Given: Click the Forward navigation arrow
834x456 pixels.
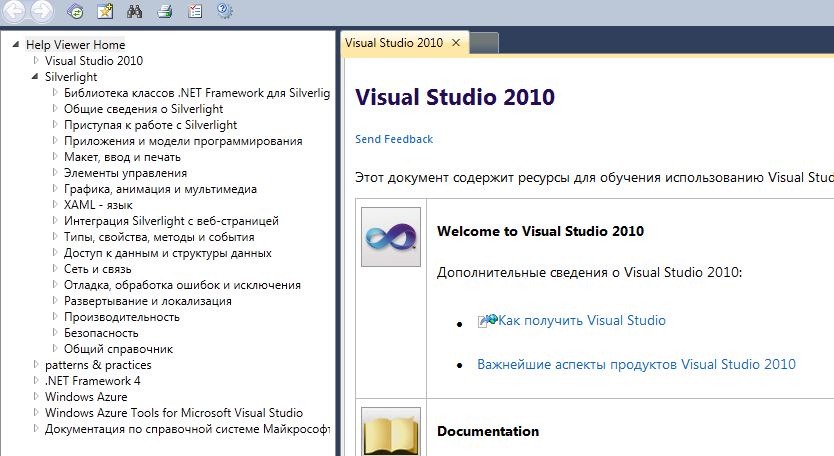Looking at the screenshot, I should (x=42, y=12).
